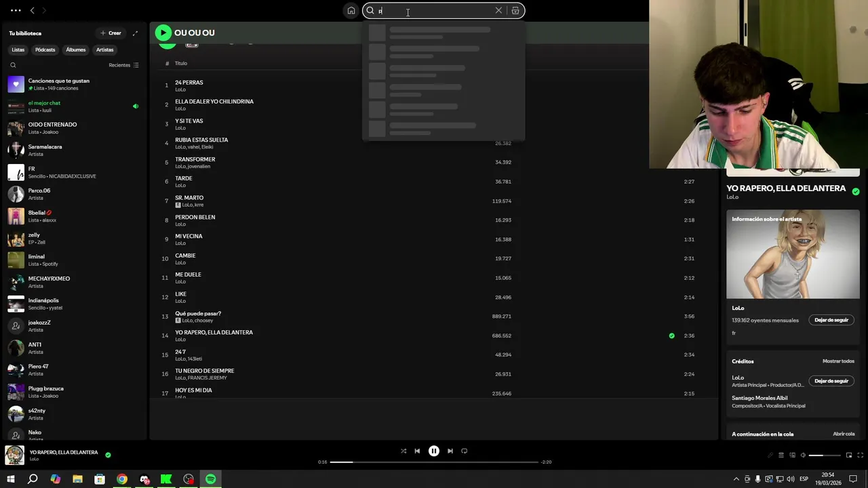The height and width of the screenshot is (488, 868).
Task: Open Plugg brazuca playlist
Action: click(73, 392)
